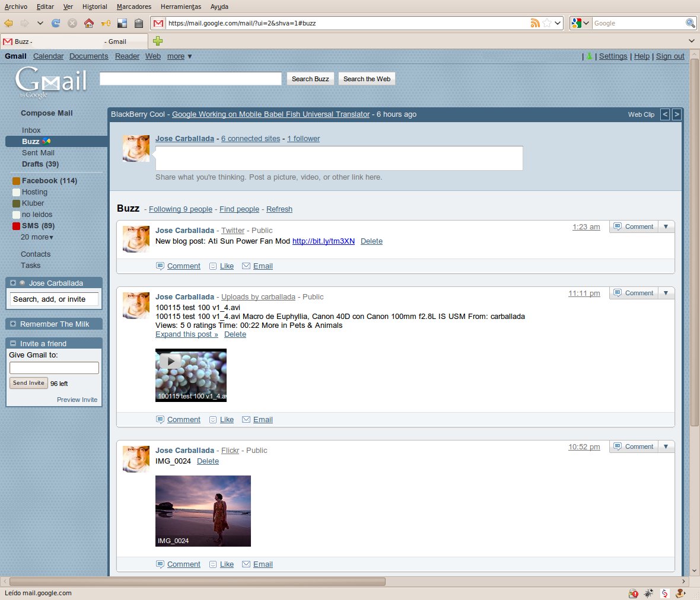Click the Send Invite button
This screenshot has width=700, height=600.
[28, 383]
